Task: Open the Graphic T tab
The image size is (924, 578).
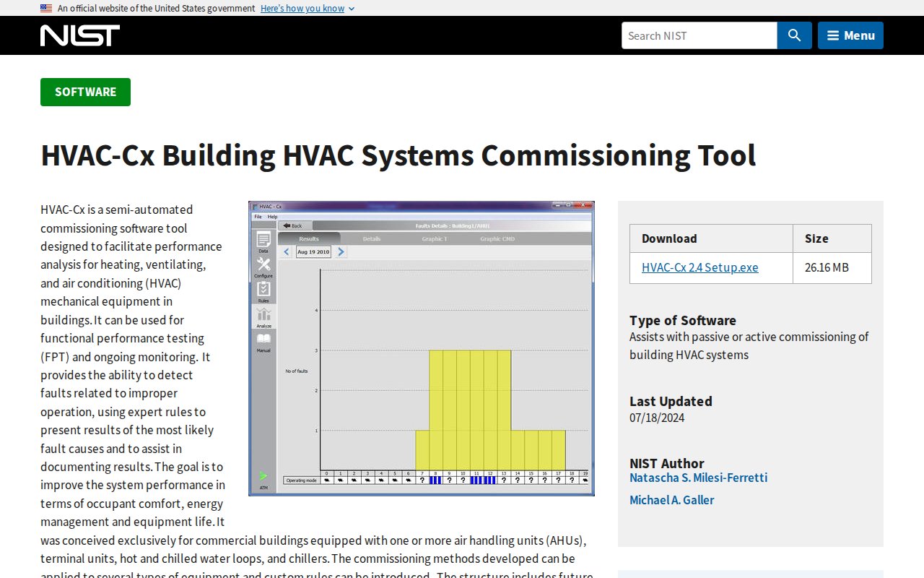Action: (434, 238)
